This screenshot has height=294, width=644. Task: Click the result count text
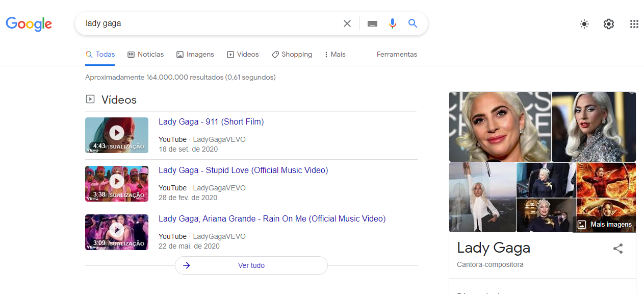pos(181,78)
